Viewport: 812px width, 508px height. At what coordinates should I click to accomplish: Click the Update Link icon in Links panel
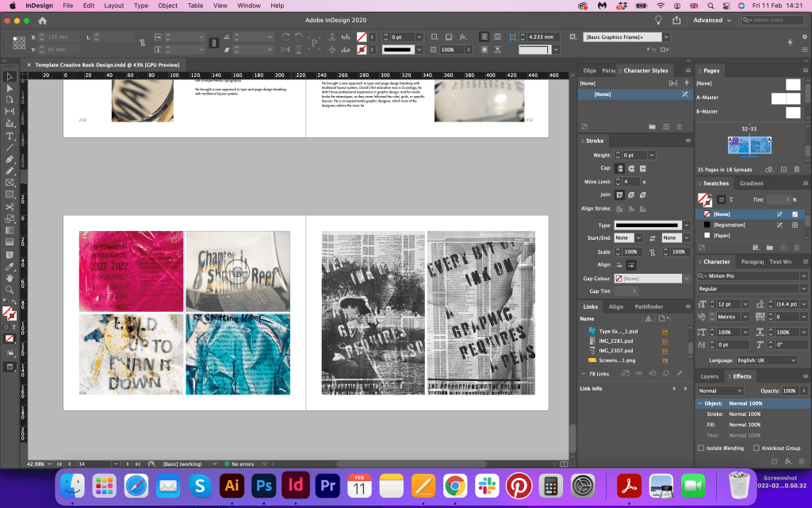pos(665,373)
